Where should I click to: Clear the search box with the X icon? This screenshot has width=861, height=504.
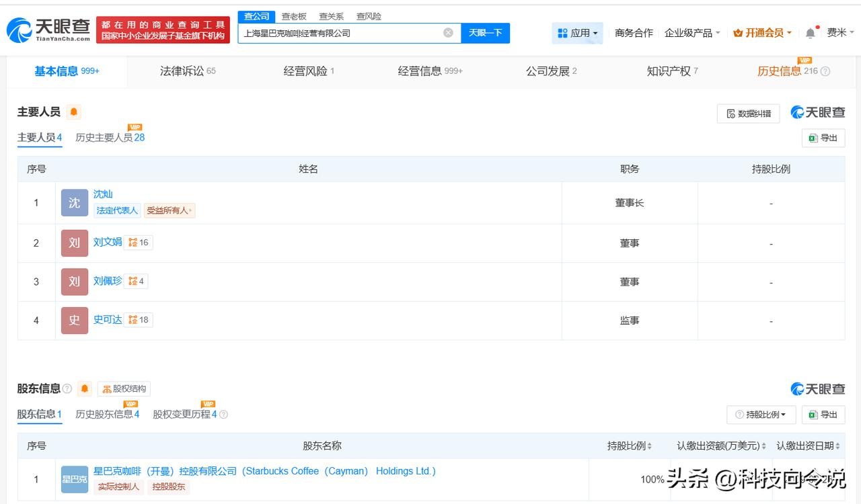(x=448, y=33)
